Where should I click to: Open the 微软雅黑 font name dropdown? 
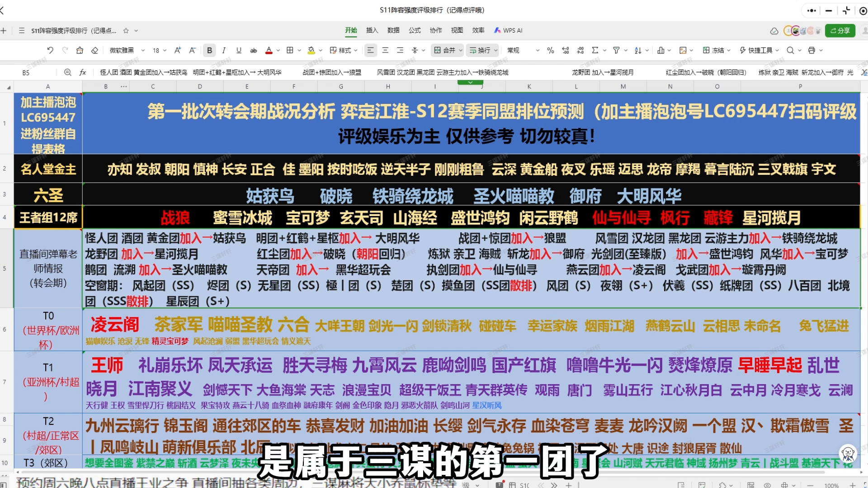tap(127, 50)
